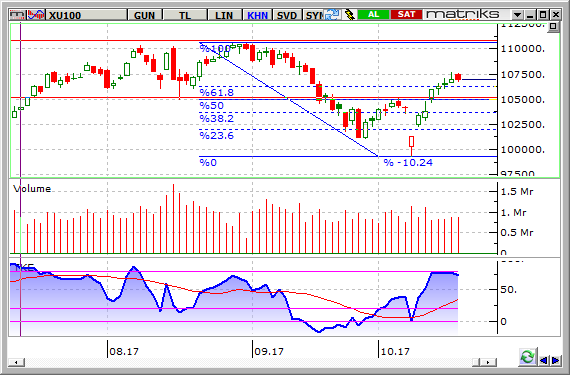The width and height of the screenshot is (570, 375).
Task: Click the indicator wave chart icon
Action: click(36, 15)
